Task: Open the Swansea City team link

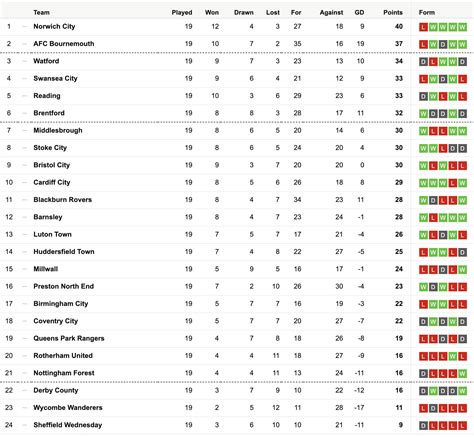Action: pos(55,78)
